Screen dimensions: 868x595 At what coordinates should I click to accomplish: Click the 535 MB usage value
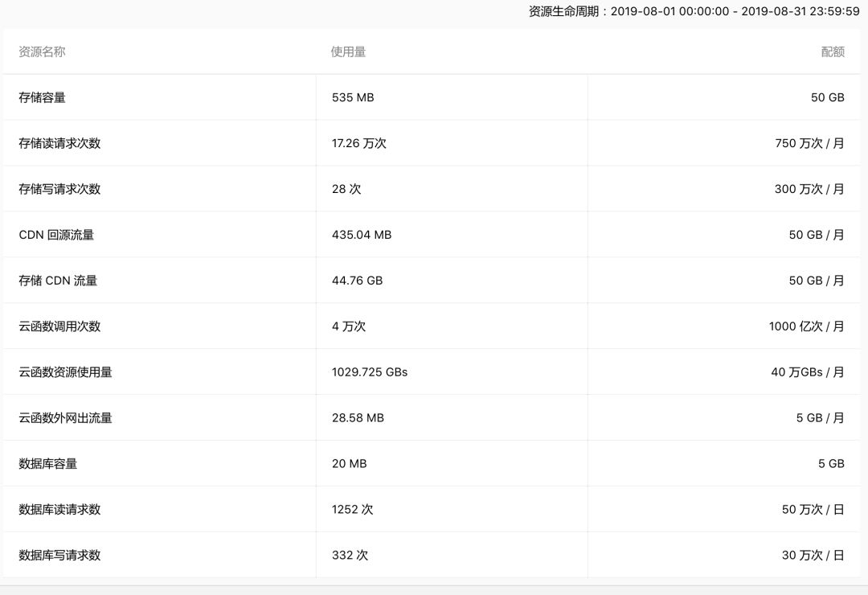353,97
